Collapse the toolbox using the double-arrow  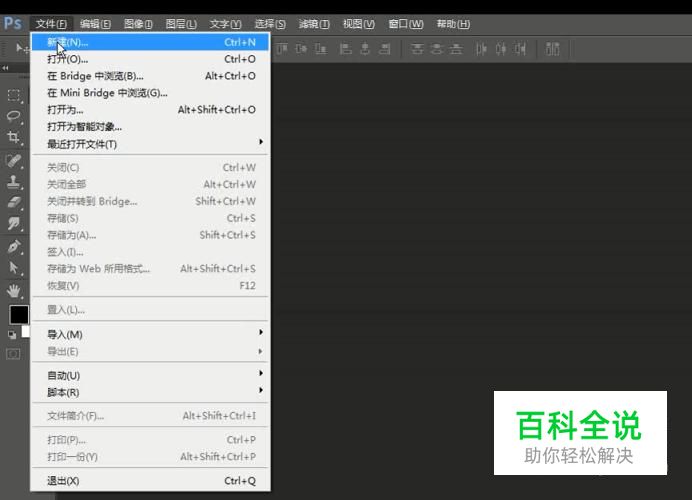point(7,68)
